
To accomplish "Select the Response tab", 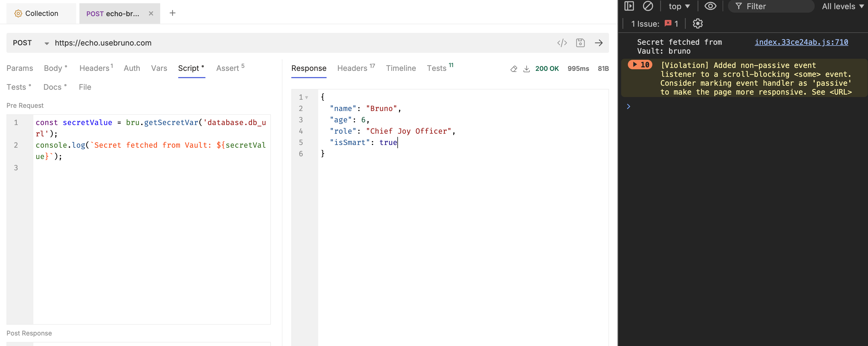I will pos(309,68).
